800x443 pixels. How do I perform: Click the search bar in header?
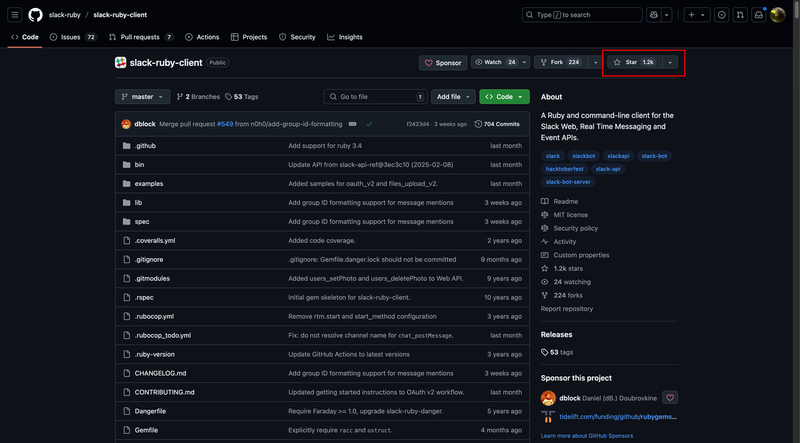(x=582, y=15)
